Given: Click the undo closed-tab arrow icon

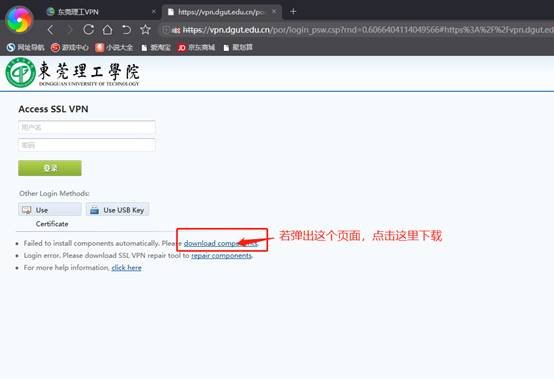Looking at the screenshot, I should click(x=126, y=30).
